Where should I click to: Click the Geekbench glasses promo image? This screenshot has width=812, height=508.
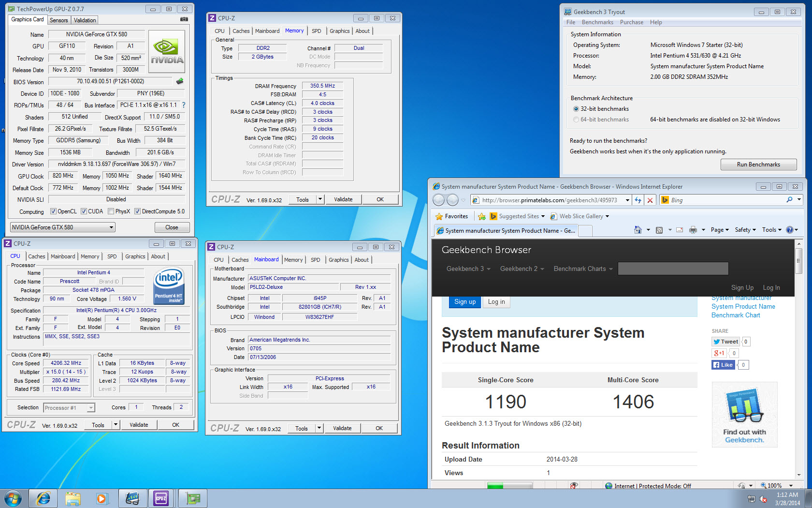click(744, 415)
